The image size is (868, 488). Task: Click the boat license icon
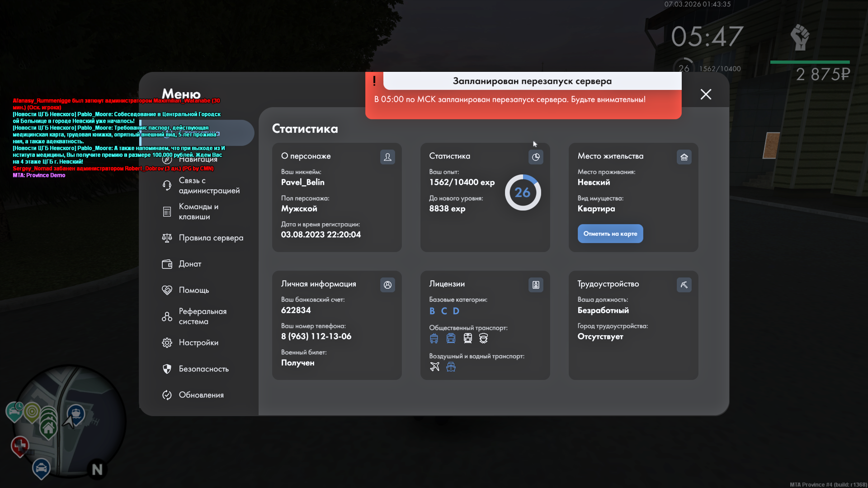tap(451, 366)
